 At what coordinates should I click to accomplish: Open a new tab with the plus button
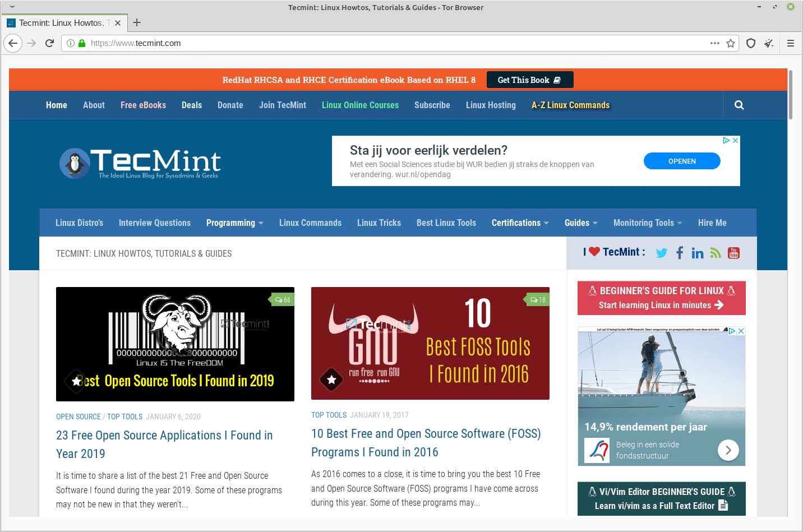pyautogui.click(x=137, y=23)
